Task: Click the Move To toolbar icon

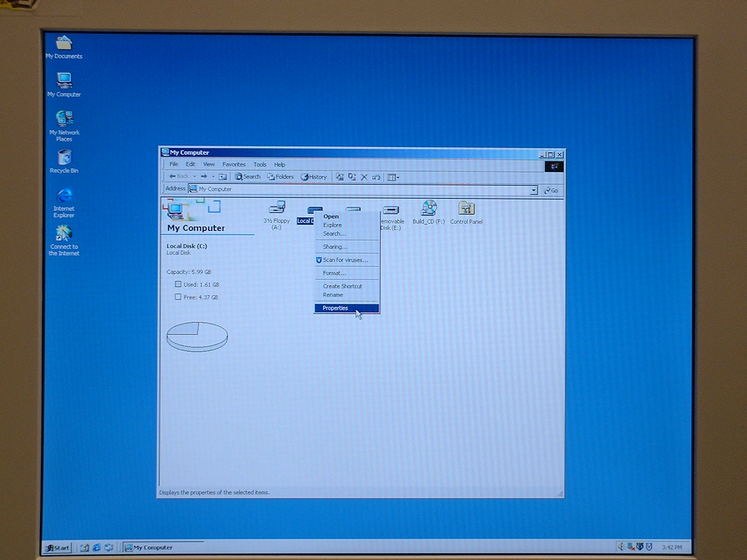Action: tap(340, 177)
